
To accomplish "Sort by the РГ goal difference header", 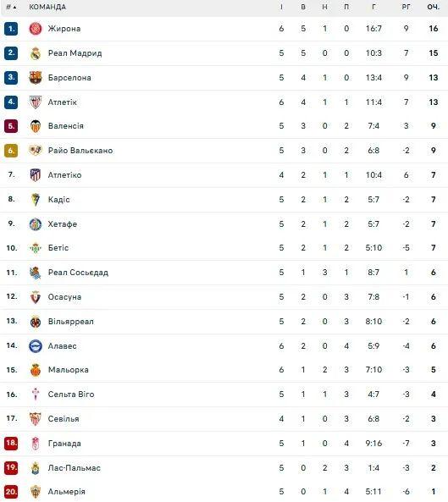I will click(406, 7).
